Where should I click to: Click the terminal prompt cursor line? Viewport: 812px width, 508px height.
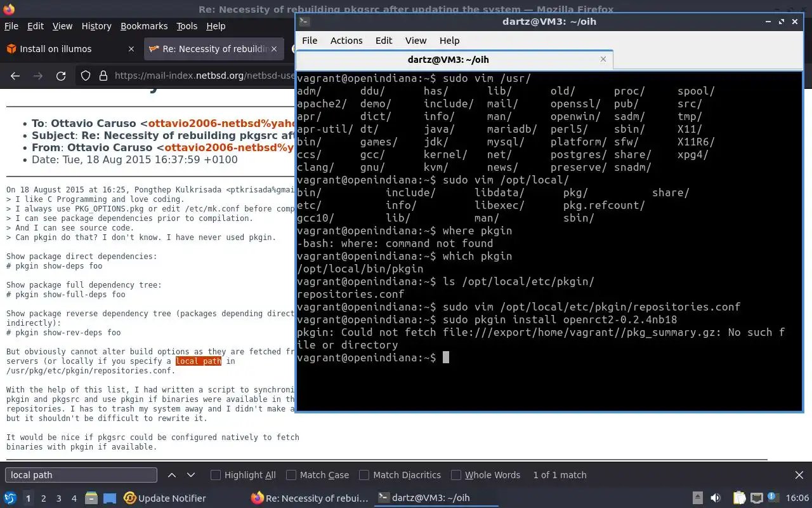tap(373, 358)
